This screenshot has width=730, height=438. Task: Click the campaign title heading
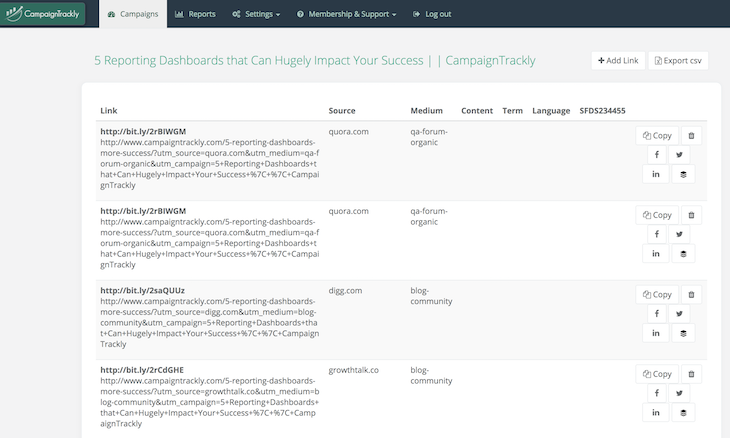315,61
